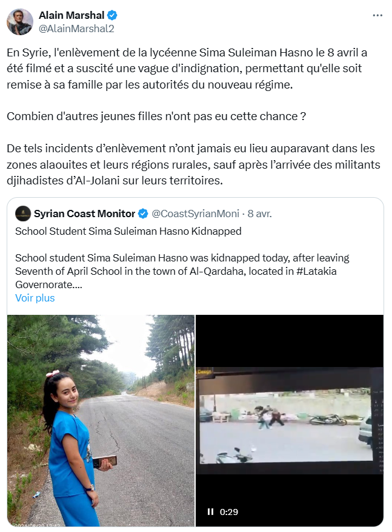Click the sentence "Combien d'autres jeunes filles"
Viewport: 392px width, 532px height.
coord(156,116)
